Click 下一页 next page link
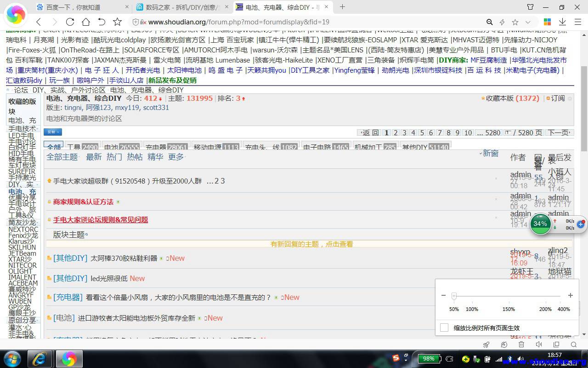 point(559,132)
